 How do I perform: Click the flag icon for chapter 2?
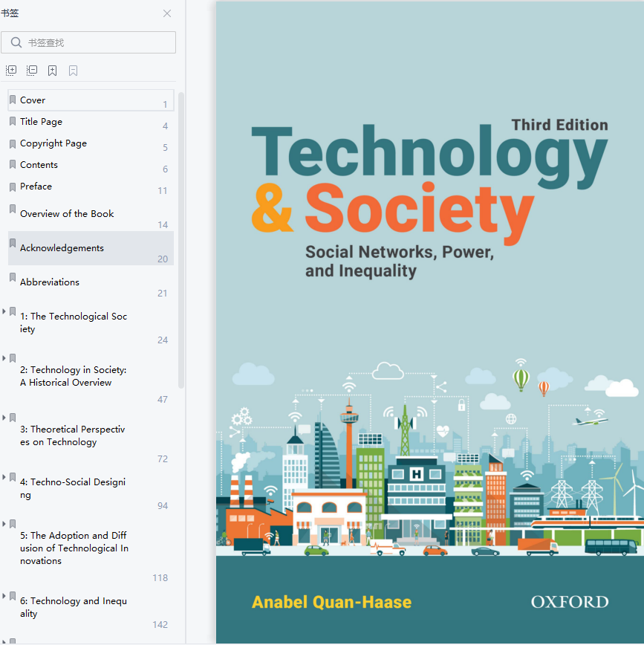point(13,358)
